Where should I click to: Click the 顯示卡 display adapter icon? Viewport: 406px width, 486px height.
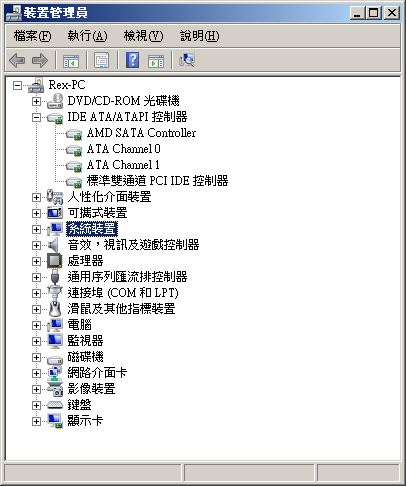(x=55, y=421)
